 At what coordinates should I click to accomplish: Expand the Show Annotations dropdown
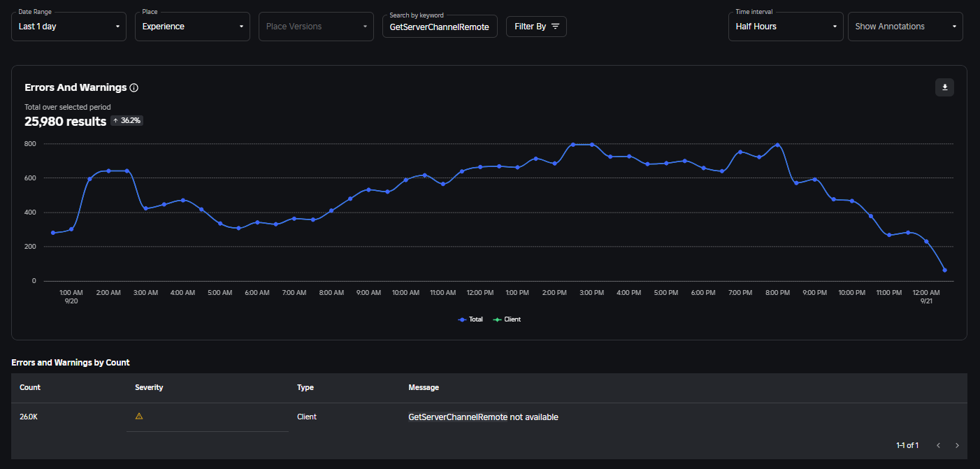point(905,27)
